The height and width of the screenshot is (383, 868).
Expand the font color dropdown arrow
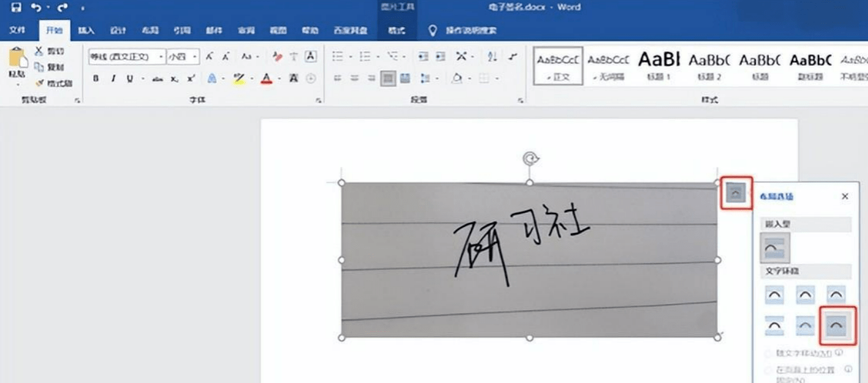(280, 78)
